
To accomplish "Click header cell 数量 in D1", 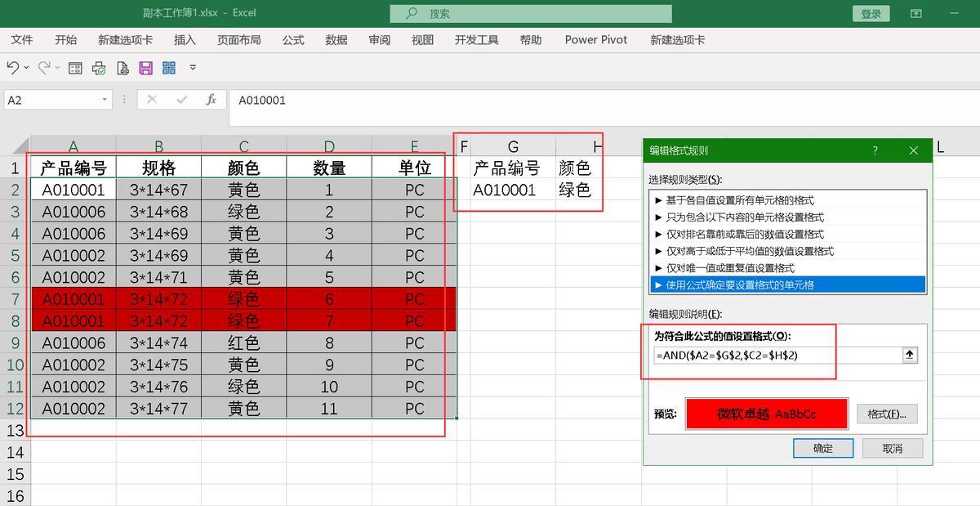I will pos(329,168).
